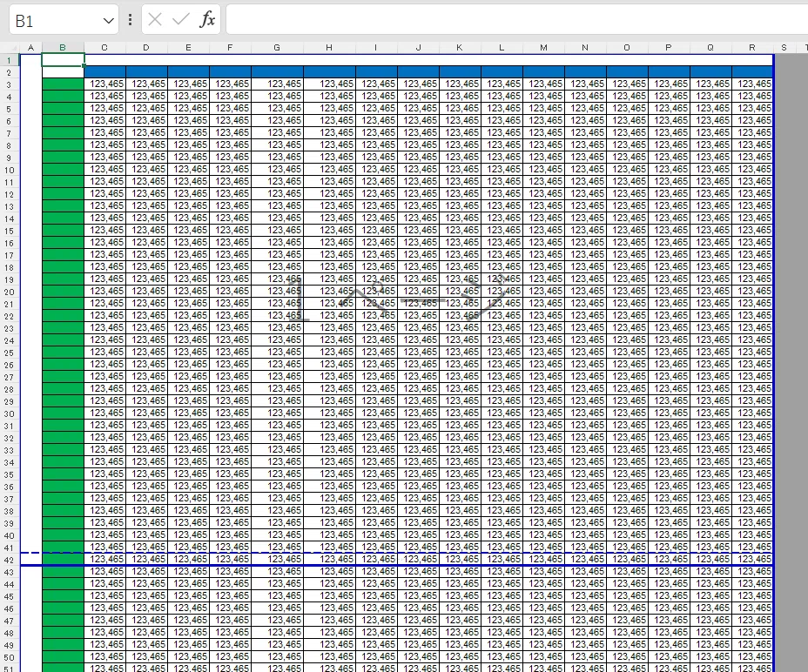Click inside the formula bar input

[x=516, y=19]
